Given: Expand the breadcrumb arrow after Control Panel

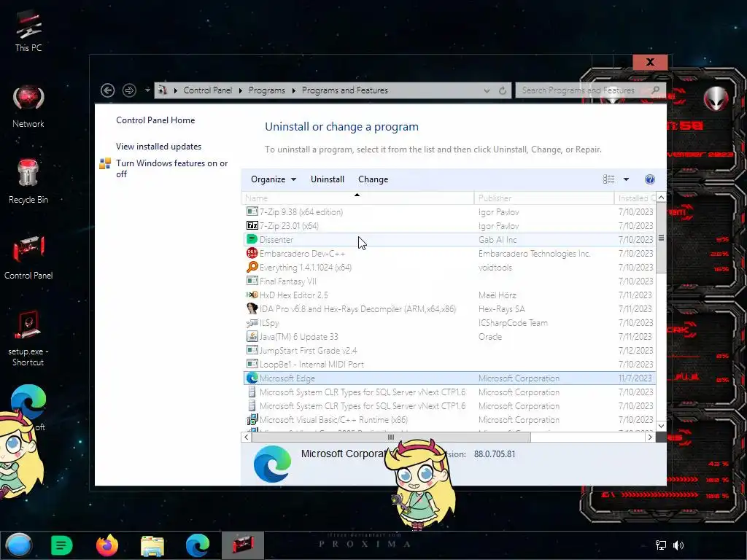Looking at the screenshot, I should point(240,90).
